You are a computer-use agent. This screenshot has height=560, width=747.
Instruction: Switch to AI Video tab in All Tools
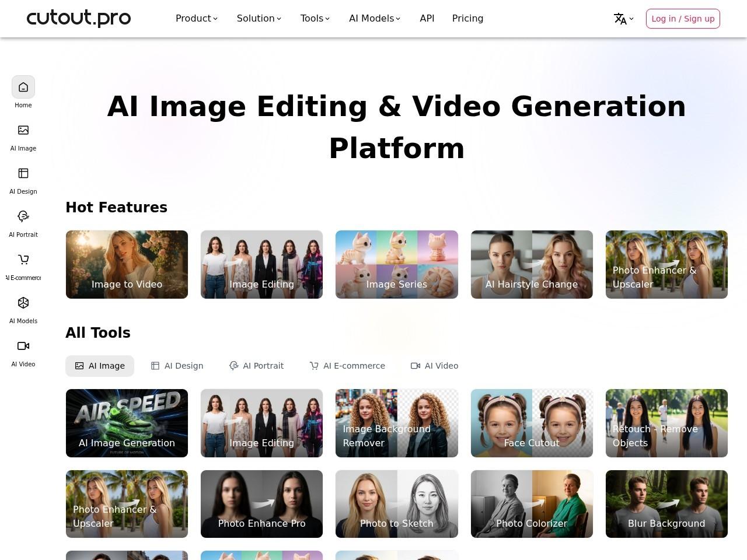[435, 366]
